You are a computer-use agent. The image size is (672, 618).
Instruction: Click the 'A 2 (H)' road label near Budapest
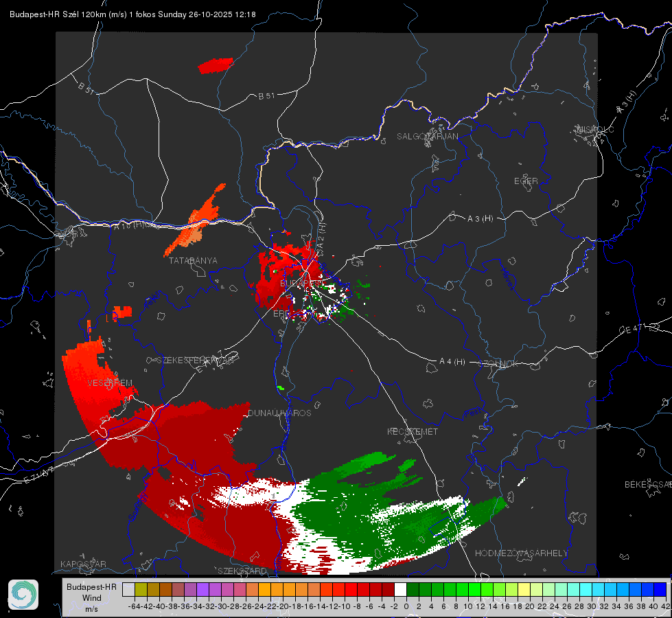[321, 236]
